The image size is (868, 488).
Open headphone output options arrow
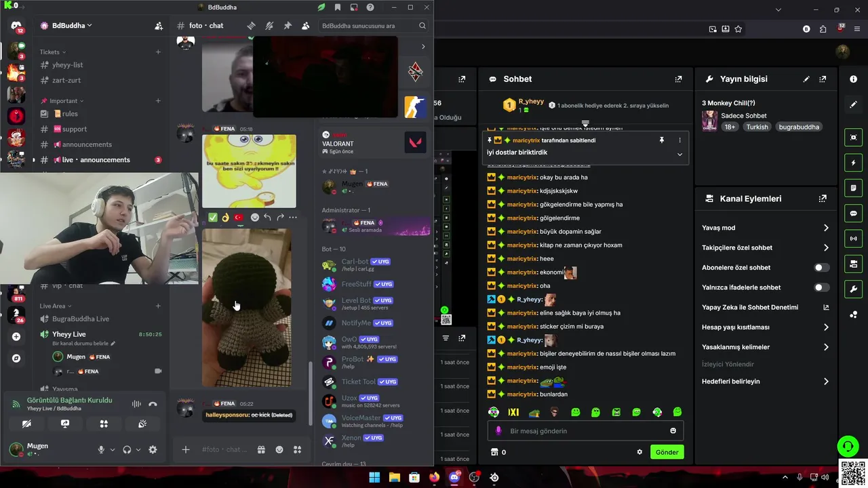[138, 449]
